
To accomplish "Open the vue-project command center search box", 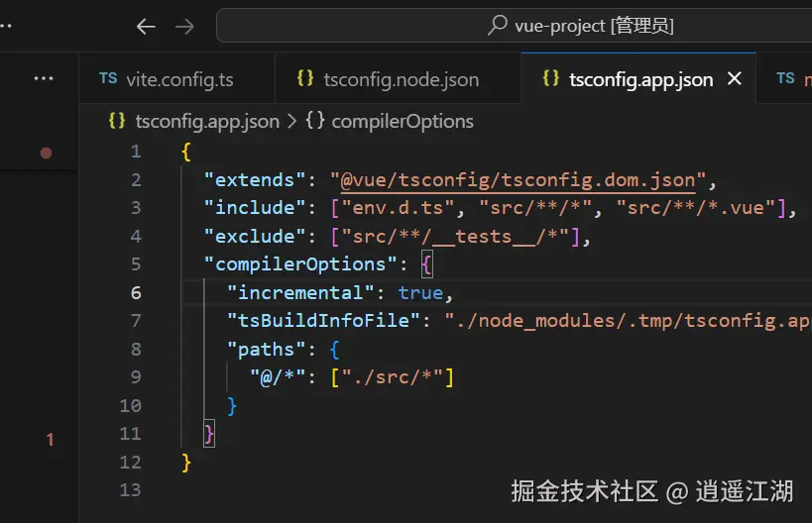I will [593, 26].
